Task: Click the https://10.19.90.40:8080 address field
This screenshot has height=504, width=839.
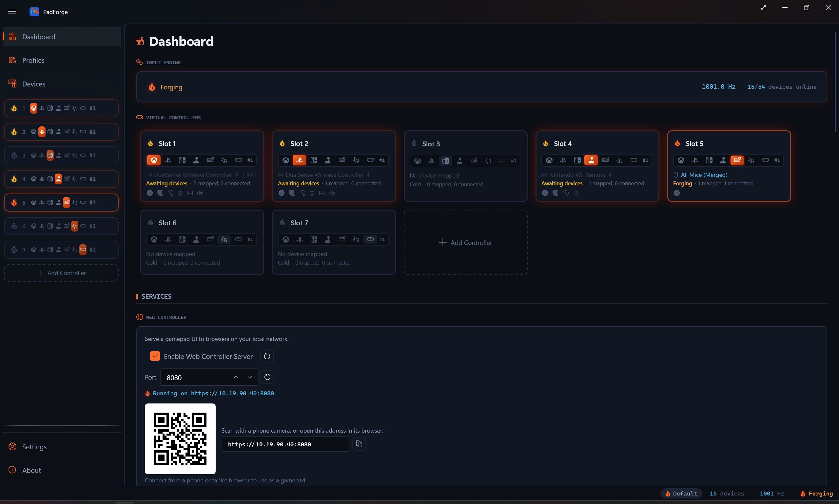Action: point(285,444)
